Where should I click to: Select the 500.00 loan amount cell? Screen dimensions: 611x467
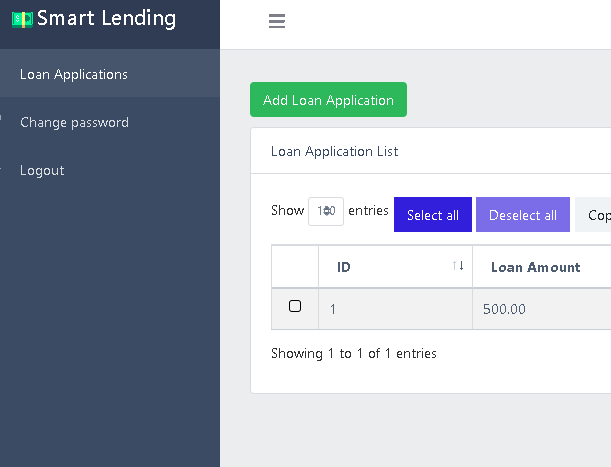504,309
